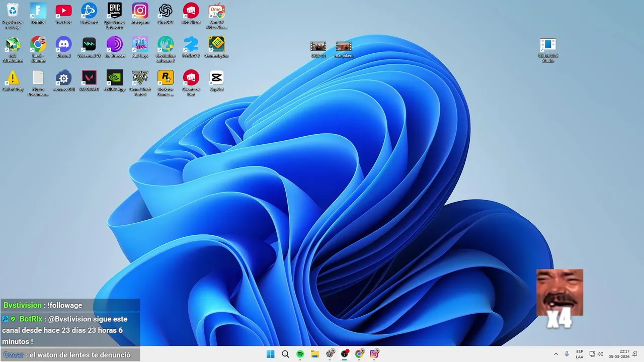The image size is (644, 362).
Task: Click the Voicemod V3 shortcut
Action: 89,47
